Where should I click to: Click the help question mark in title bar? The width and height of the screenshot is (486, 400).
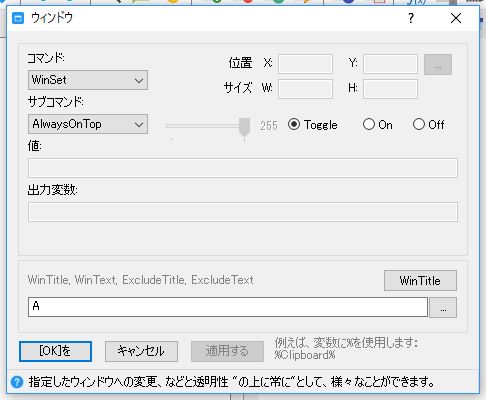411,18
